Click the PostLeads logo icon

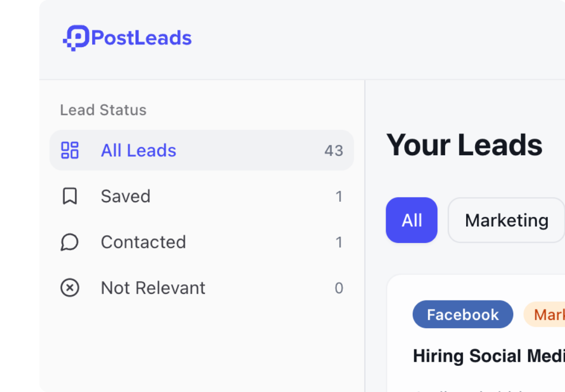point(76,38)
